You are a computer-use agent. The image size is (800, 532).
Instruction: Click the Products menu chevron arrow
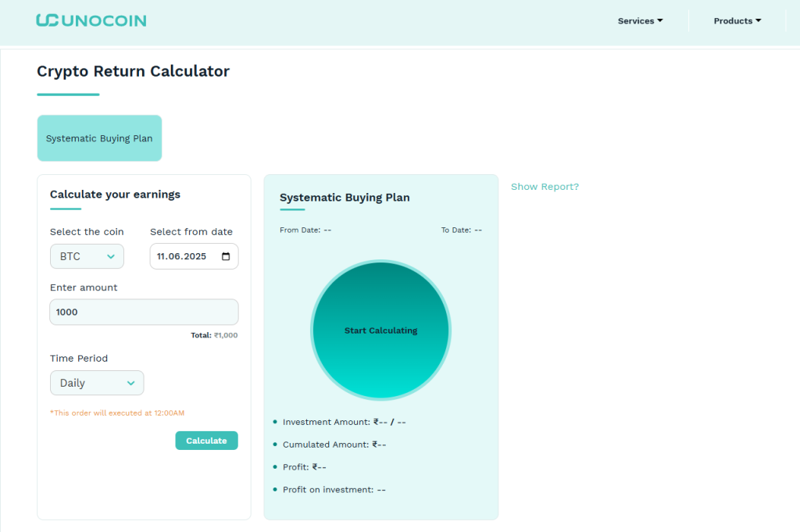click(758, 21)
